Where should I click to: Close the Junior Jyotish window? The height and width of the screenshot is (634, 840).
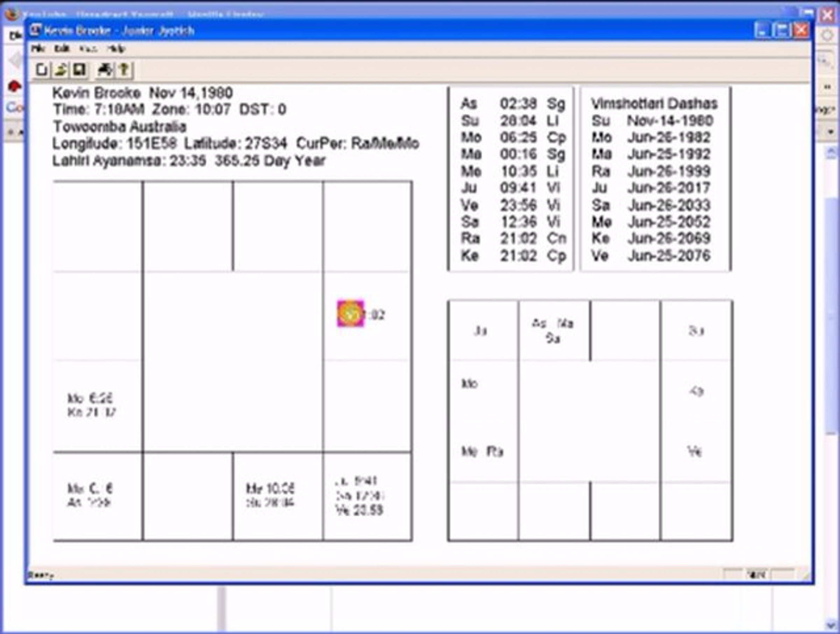click(x=801, y=30)
